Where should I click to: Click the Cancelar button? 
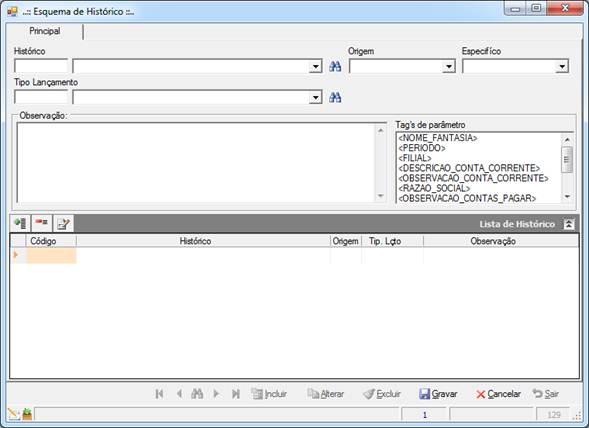498,393
